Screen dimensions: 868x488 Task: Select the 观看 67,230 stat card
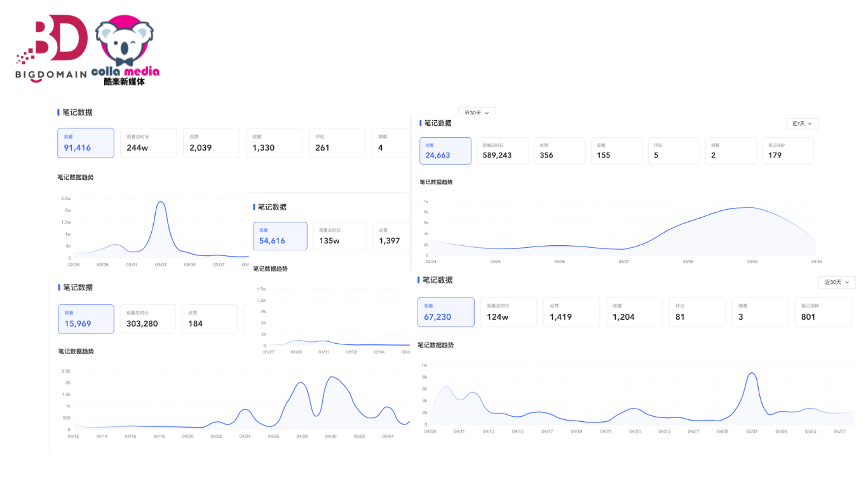446,313
